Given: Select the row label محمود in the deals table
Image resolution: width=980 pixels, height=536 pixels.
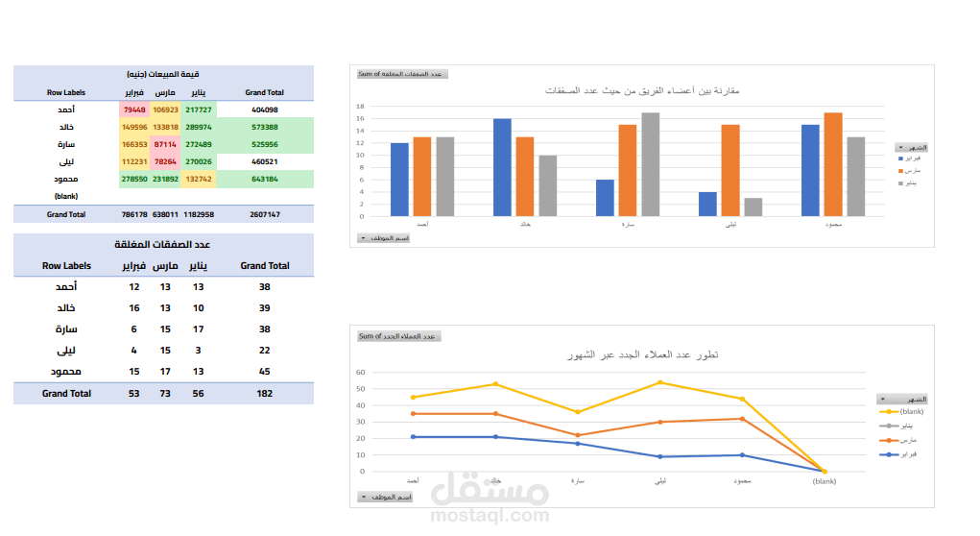Looking at the screenshot, I should (x=66, y=372).
